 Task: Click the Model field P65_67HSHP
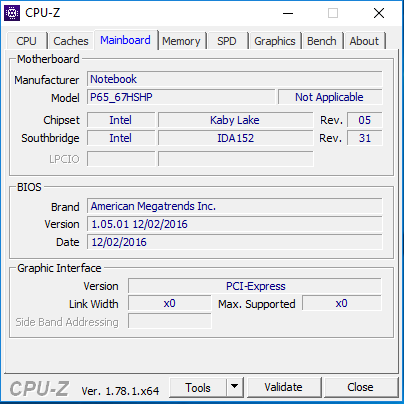point(181,97)
